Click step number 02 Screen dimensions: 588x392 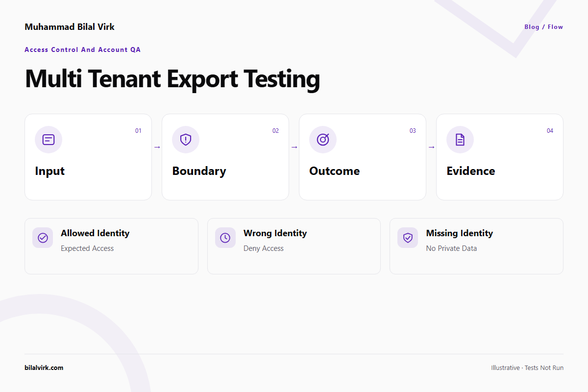(275, 131)
